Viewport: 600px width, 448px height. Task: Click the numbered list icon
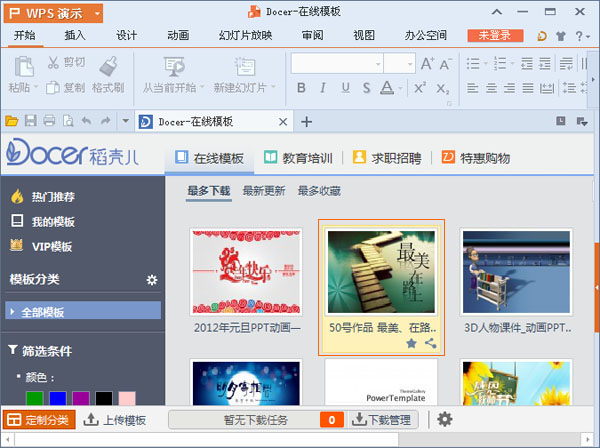(500, 63)
